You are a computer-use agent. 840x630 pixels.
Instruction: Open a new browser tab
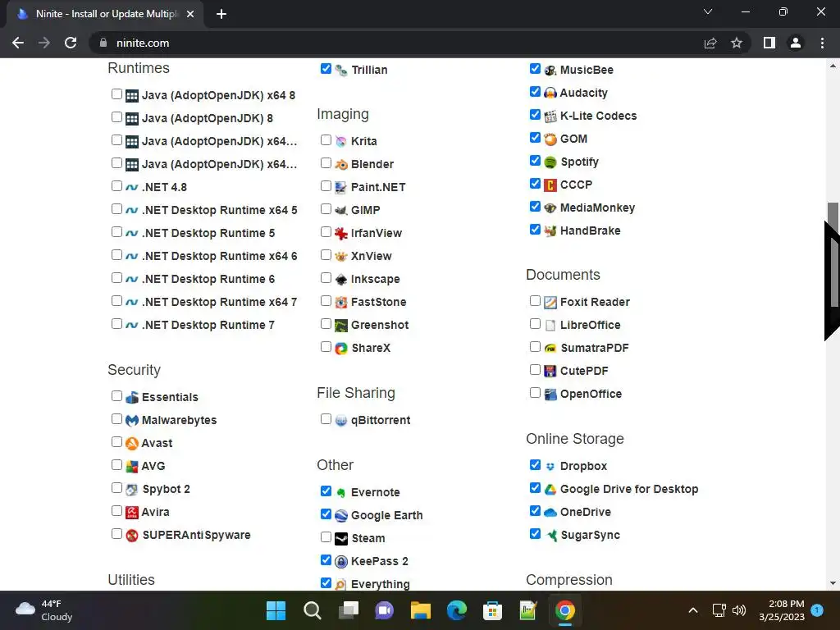click(x=221, y=14)
